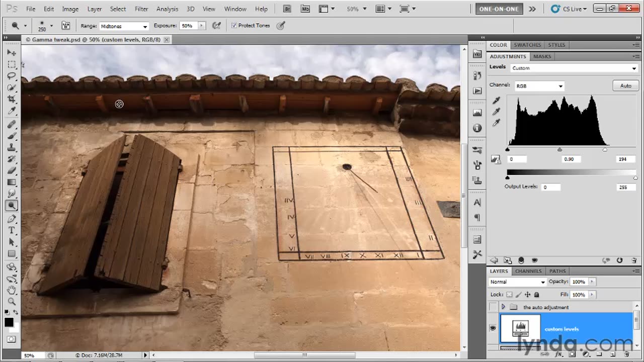Open the collapsed Character panel icon
Image resolution: width=644 pixels, height=362 pixels.
(x=477, y=202)
